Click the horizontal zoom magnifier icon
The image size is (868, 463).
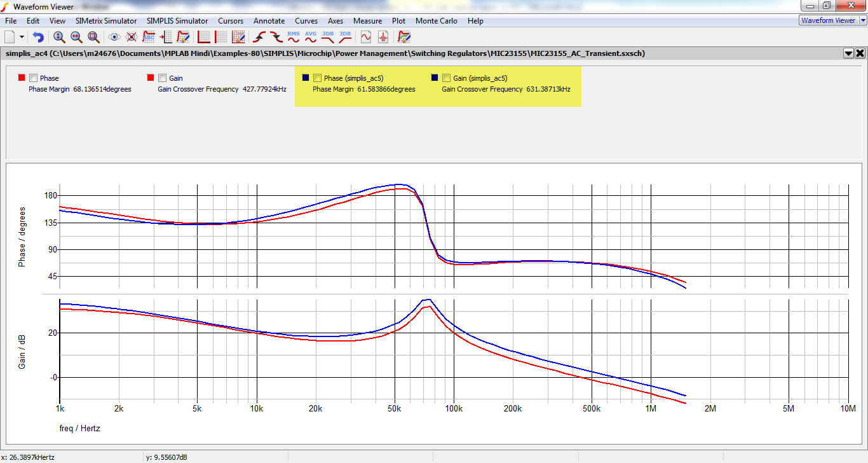click(76, 37)
